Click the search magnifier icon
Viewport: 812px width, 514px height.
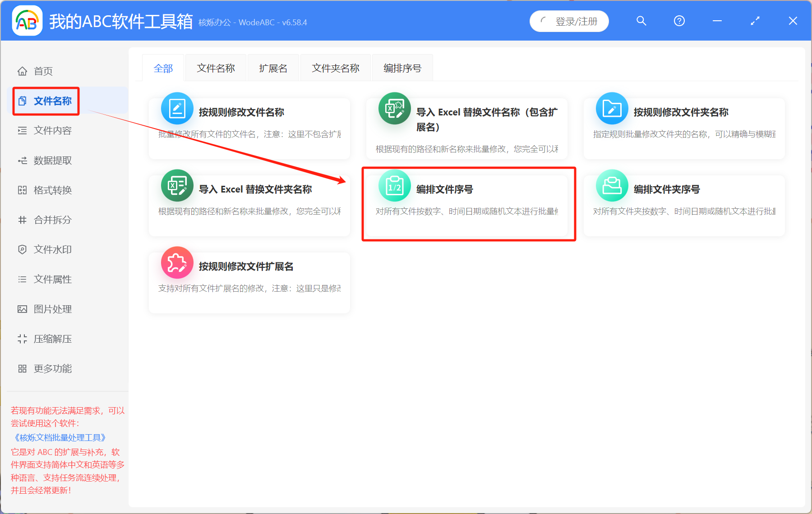[641, 21]
